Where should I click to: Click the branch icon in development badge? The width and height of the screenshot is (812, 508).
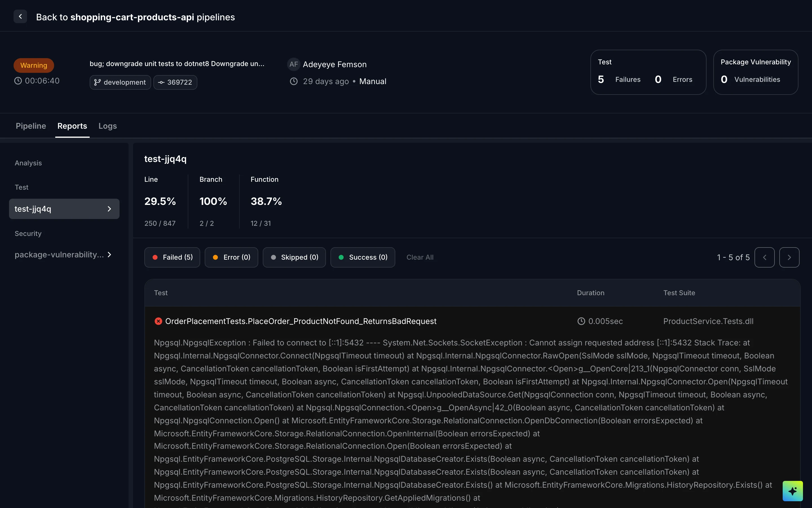click(x=97, y=82)
